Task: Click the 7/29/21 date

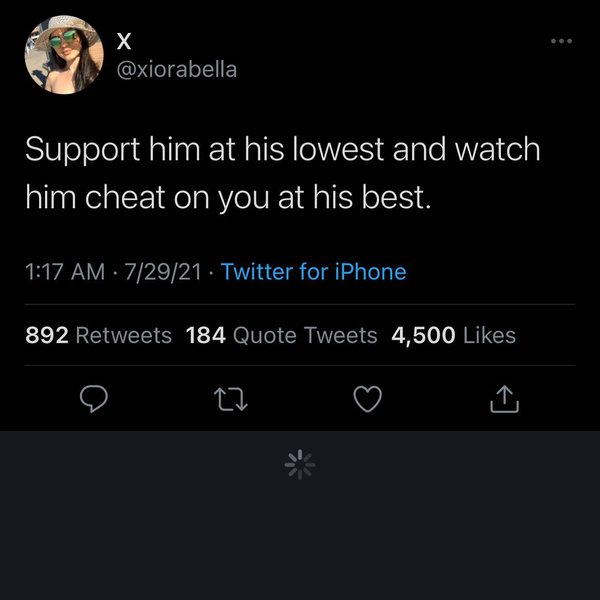Action: coord(163,272)
